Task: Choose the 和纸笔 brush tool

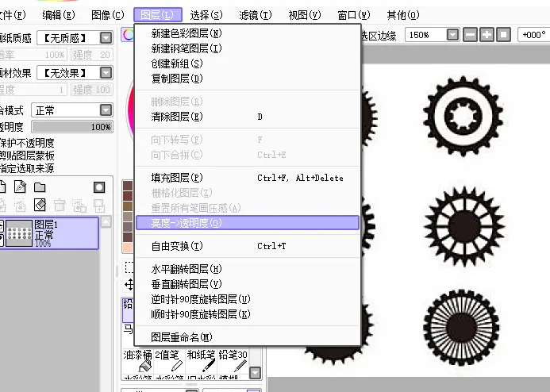Action: click(x=201, y=361)
